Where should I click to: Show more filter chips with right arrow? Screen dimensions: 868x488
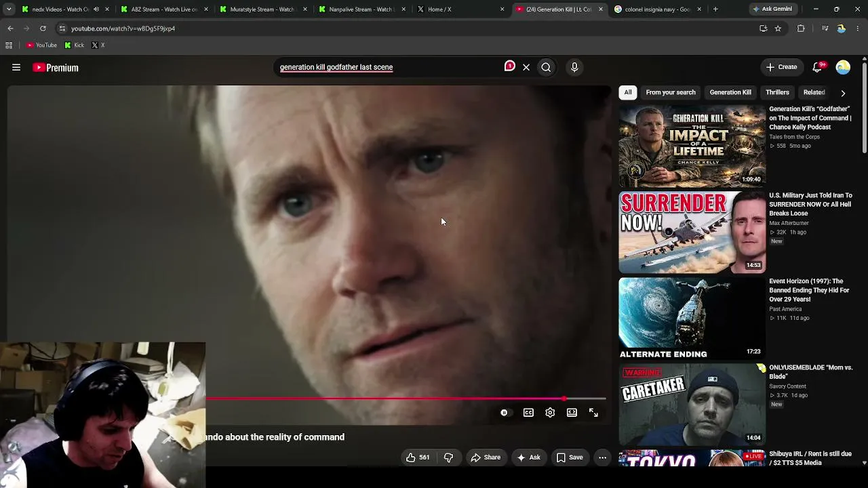(843, 93)
